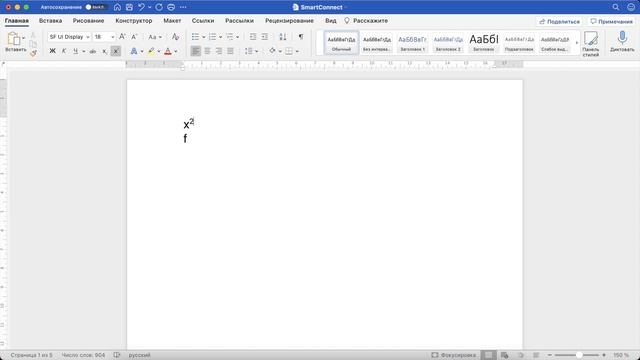640x360 pixels.
Task: Open the Рецензирование tab
Action: click(289, 21)
